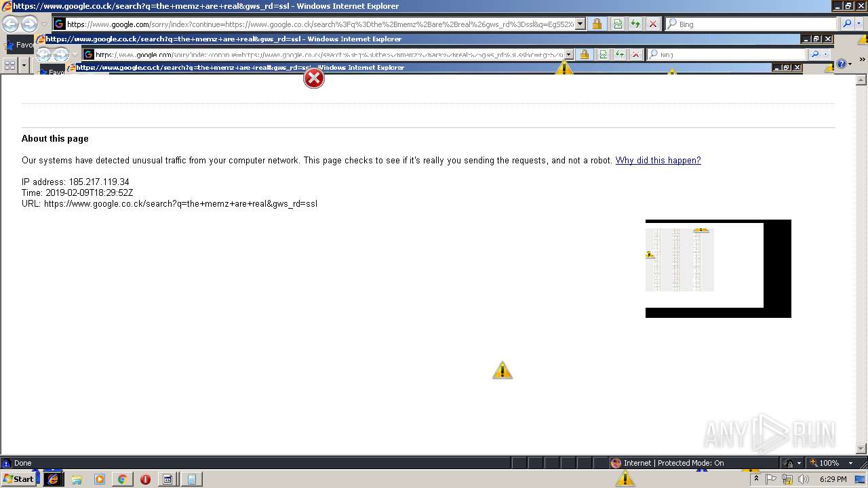Go back in the outermost Internet Explorer window
Viewport: 868px width, 488px height.
10,24
